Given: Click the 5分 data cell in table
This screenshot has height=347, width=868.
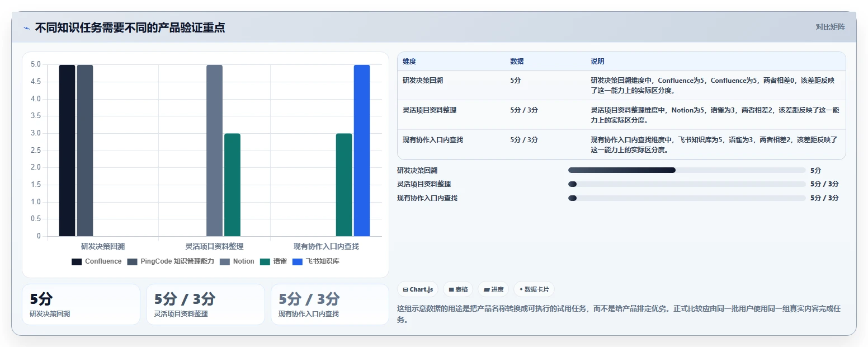Looking at the screenshot, I should [x=516, y=81].
